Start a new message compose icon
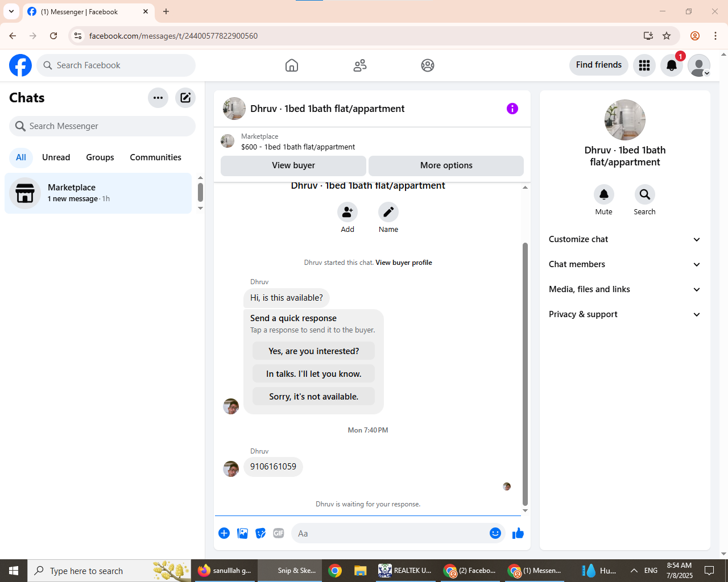Image resolution: width=728 pixels, height=582 pixels. (x=185, y=98)
